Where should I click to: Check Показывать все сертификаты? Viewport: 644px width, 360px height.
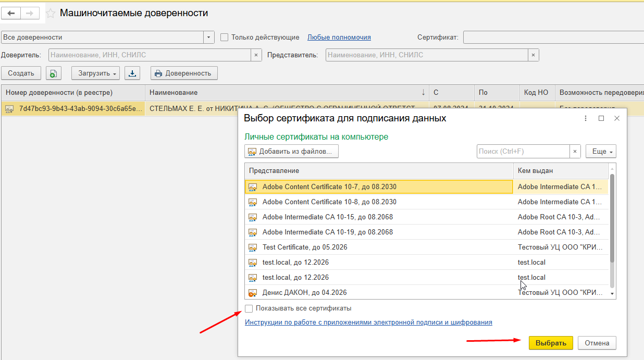tap(249, 308)
